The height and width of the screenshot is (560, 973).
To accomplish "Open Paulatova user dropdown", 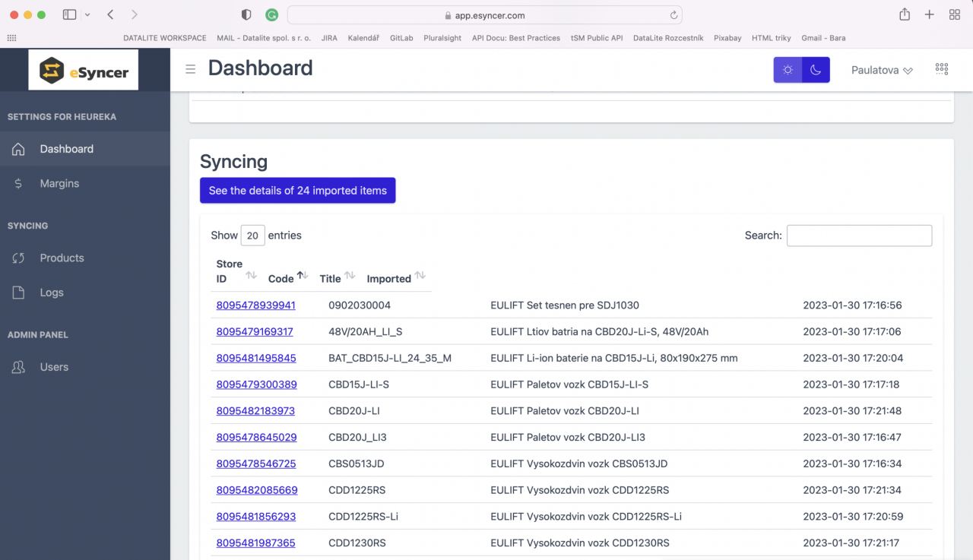I will coord(882,70).
